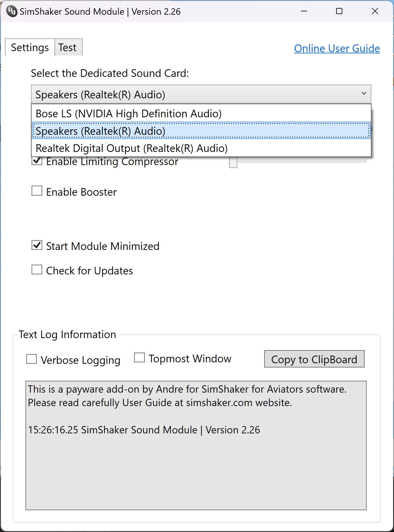Toggle Enable Limiting Compressor checkbox
Screen dimensions: 394x532
(x=37, y=161)
